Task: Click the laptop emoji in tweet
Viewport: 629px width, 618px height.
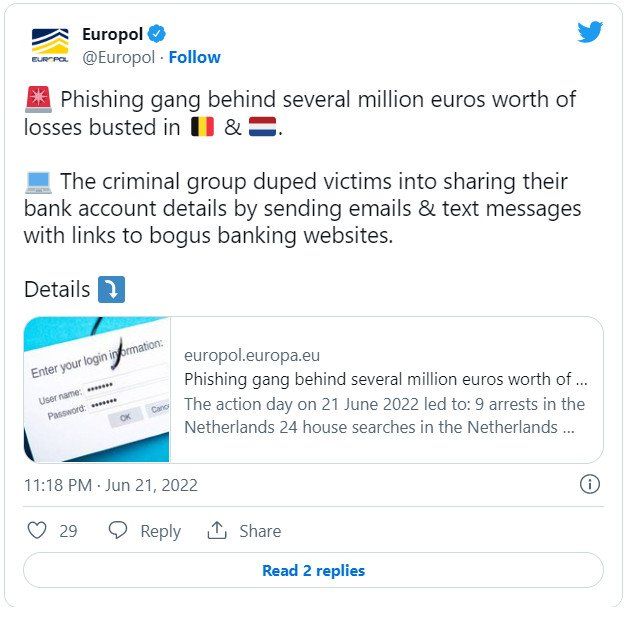Action: 39,182
